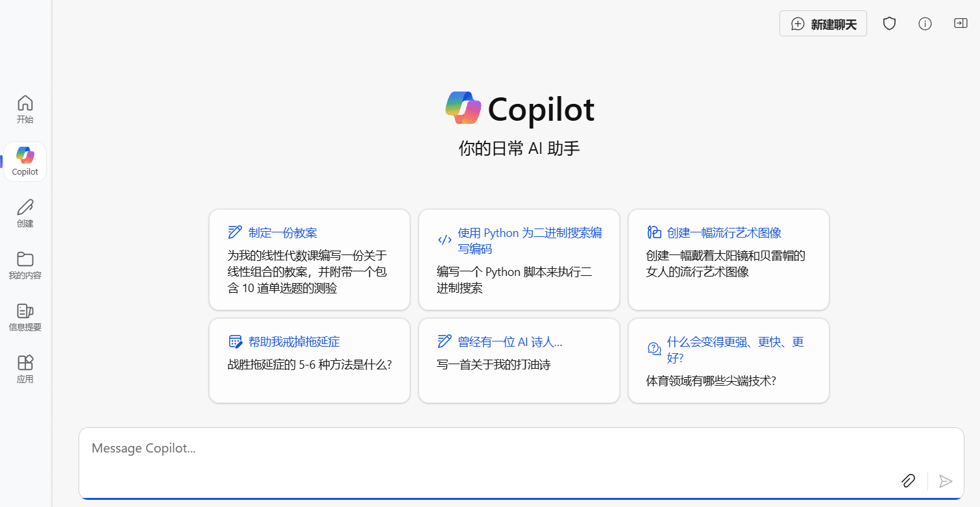The height and width of the screenshot is (507, 980).
Task: Select the 制定一份教案 suggestion card
Action: pyautogui.click(x=310, y=260)
